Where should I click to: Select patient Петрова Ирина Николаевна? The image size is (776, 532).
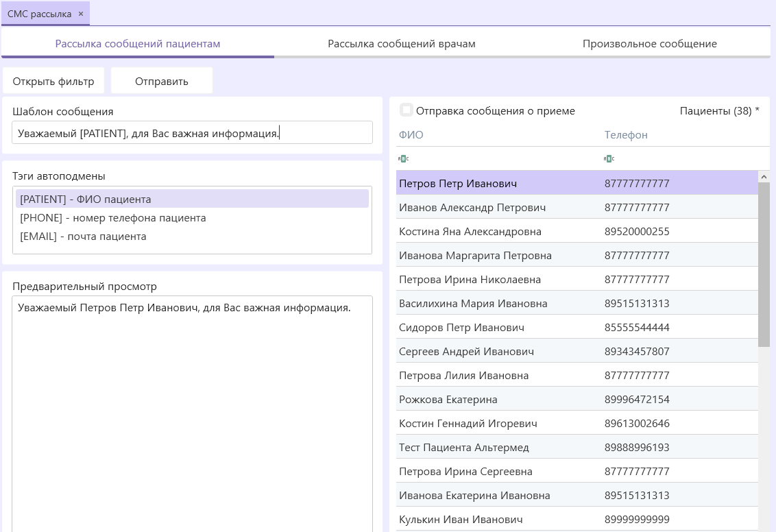pos(577,279)
